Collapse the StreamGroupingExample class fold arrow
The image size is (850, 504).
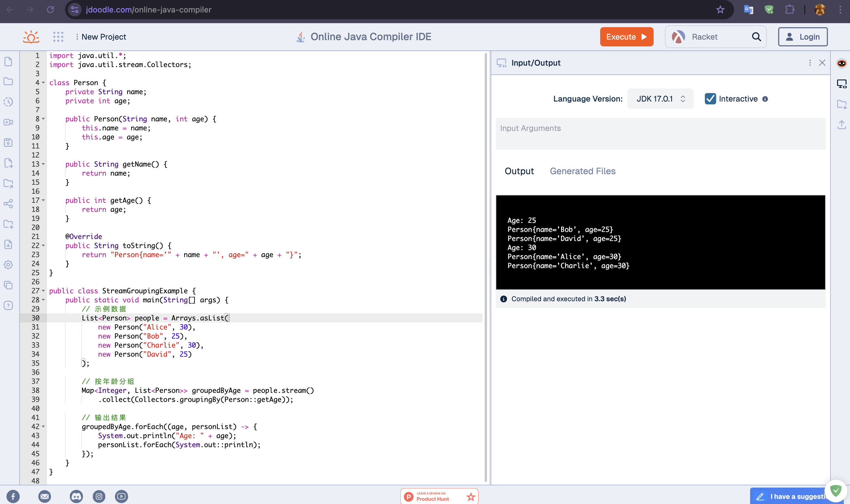pyautogui.click(x=43, y=291)
